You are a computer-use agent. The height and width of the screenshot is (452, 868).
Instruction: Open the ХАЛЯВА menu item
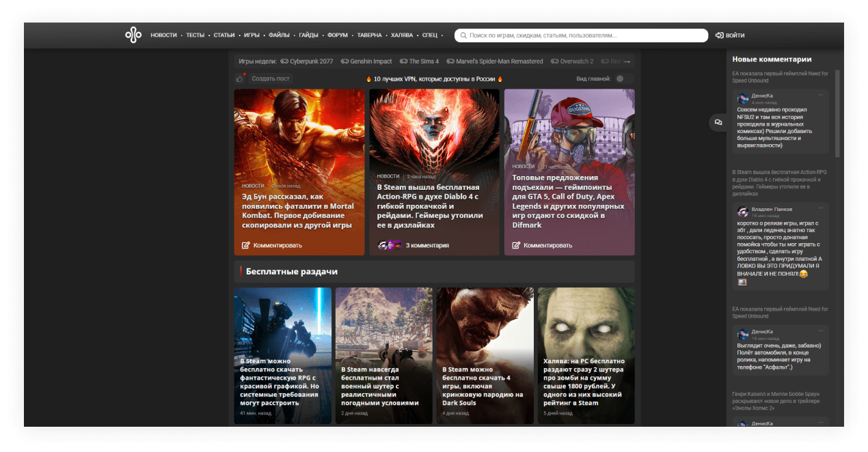pyautogui.click(x=402, y=36)
